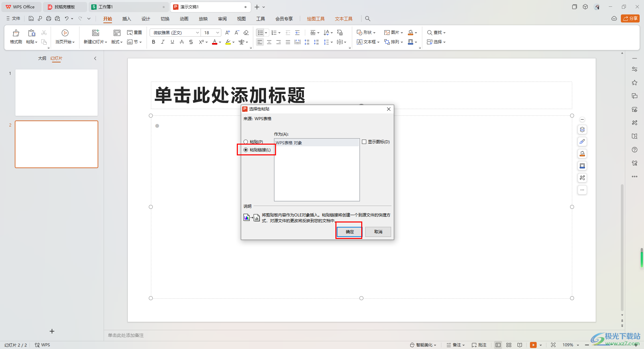Click the Cut scissors icon
644x349 pixels.
pos(44,33)
